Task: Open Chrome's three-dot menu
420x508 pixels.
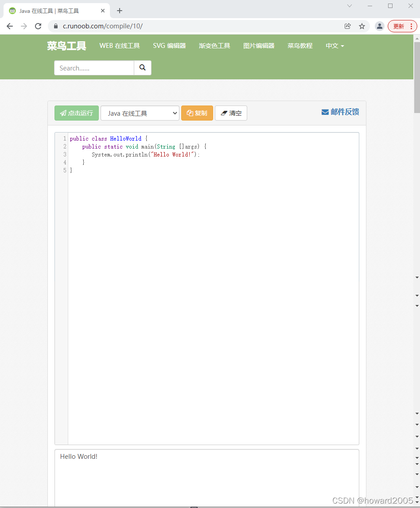Action: point(412,26)
